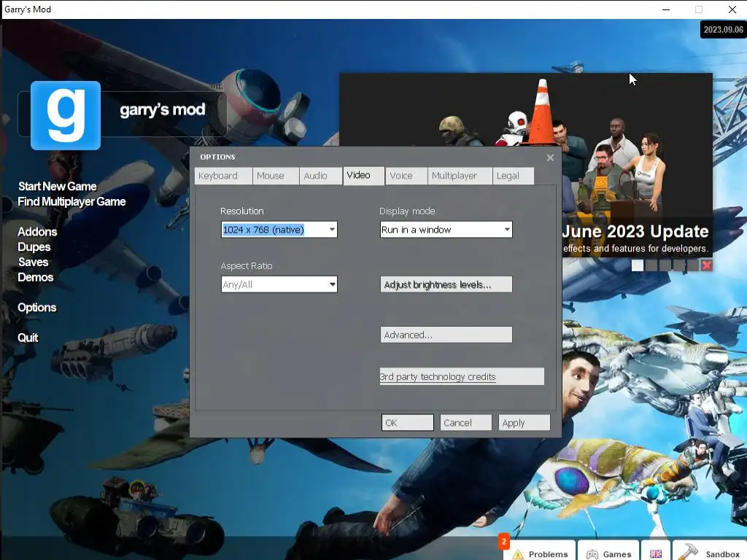Image resolution: width=747 pixels, height=560 pixels.
Task: Switch to the Voice tab
Action: 406,176
